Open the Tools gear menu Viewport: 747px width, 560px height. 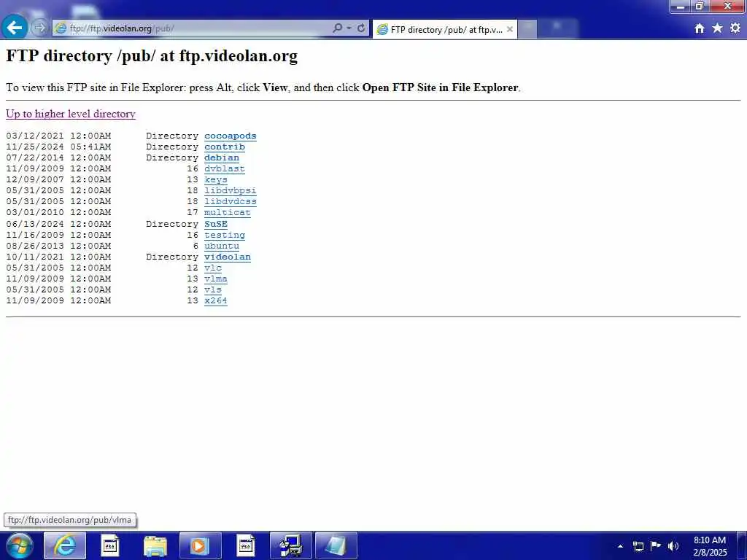735,28
